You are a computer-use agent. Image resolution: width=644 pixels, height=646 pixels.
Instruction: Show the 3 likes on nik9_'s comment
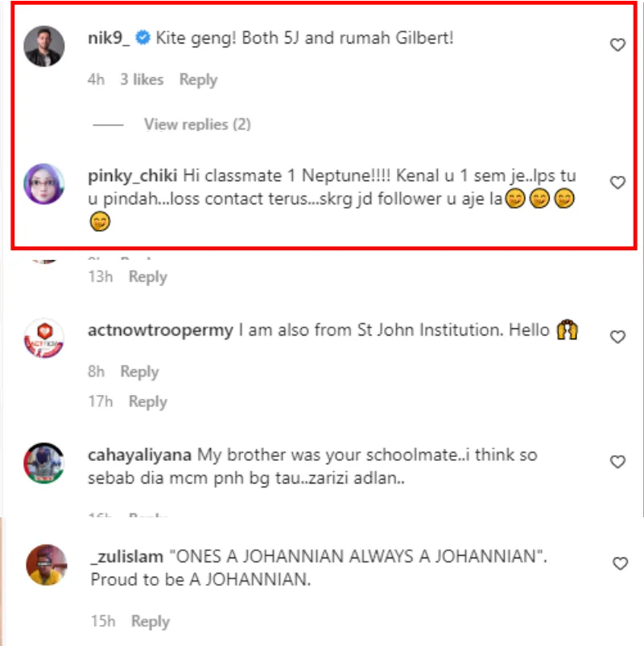point(142,80)
